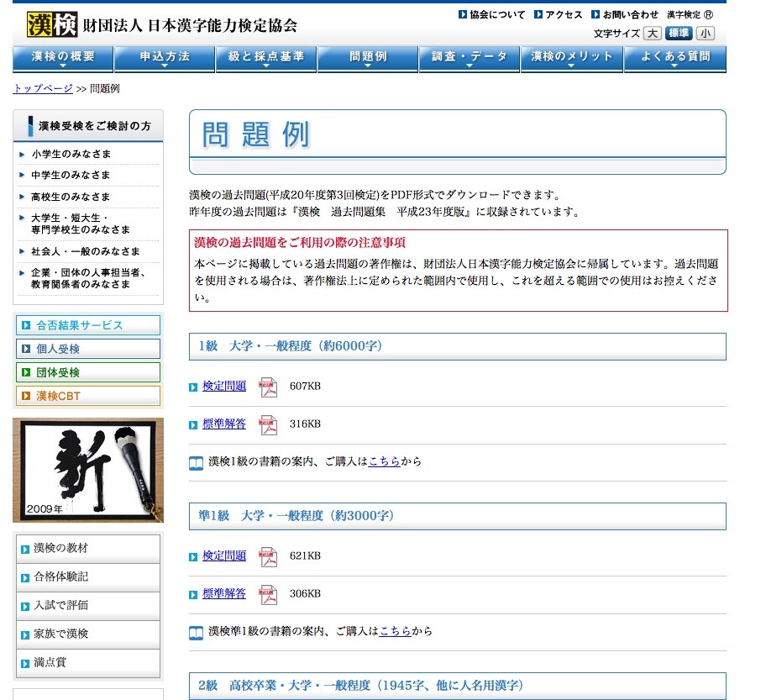Image resolution: width=766 pixels, height=700 pixels.
Task: Set text size to 小
Action: click(705, 34)
